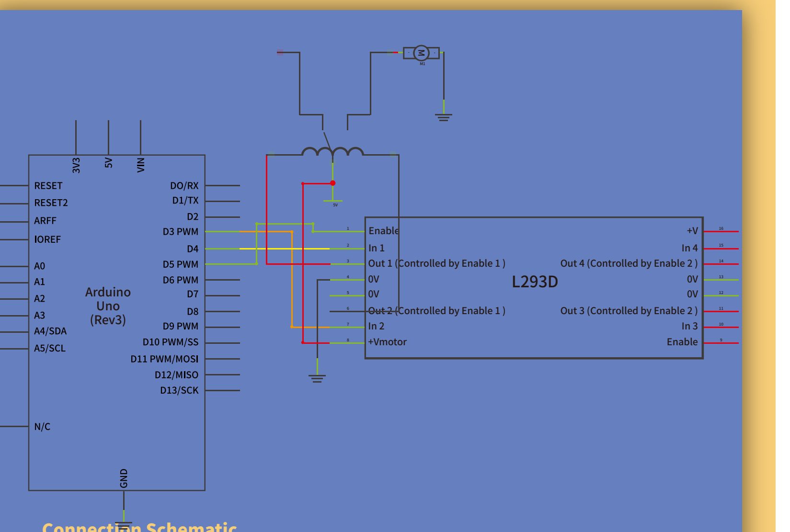790x532 pixels.
Task: Click the In 4 pin label
Action: 690,248
